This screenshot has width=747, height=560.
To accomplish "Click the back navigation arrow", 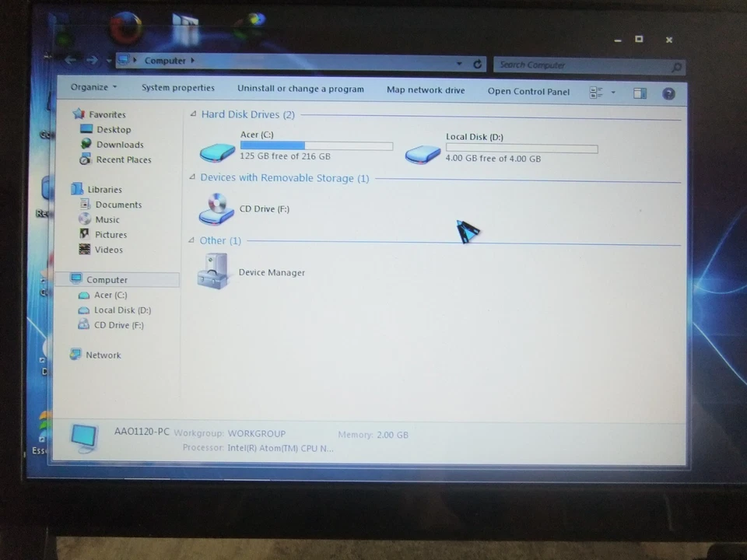I will [x=69, y=59].
